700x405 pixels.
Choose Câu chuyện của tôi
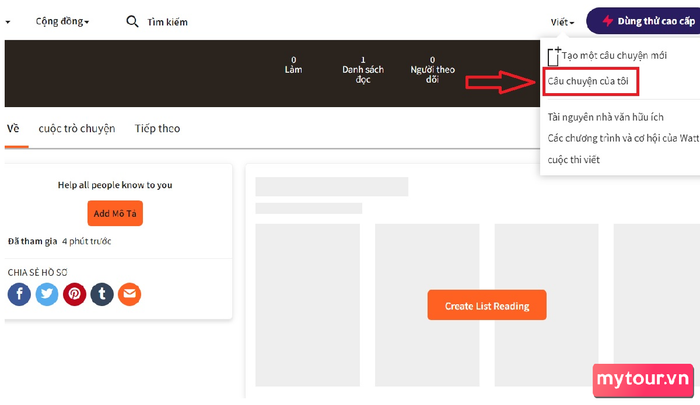588,81
